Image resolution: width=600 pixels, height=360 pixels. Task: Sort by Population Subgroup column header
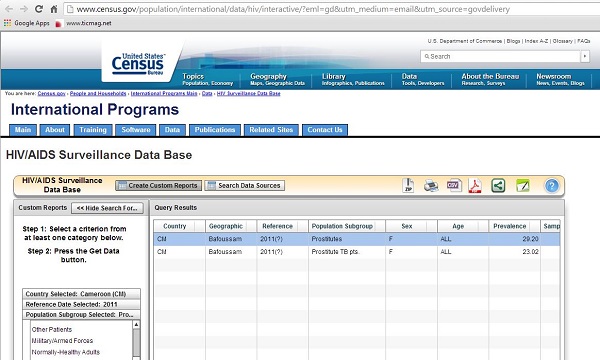click(x=347, y=226)
